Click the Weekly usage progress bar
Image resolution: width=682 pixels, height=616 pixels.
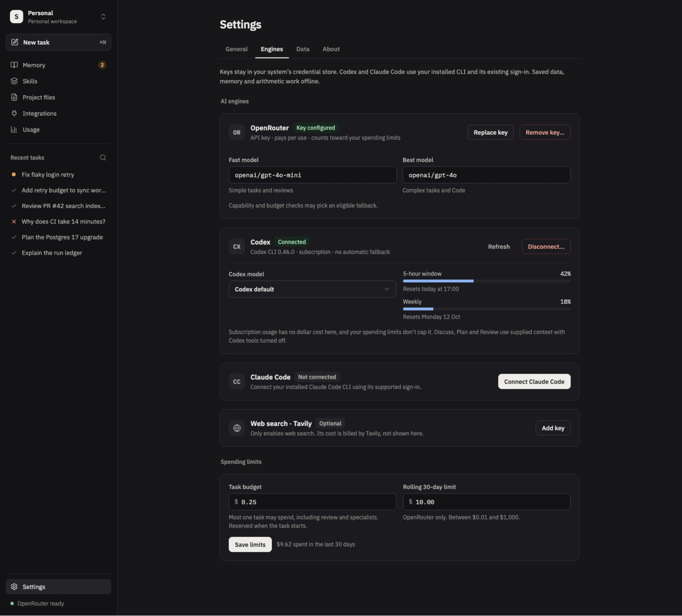(486, 309)
